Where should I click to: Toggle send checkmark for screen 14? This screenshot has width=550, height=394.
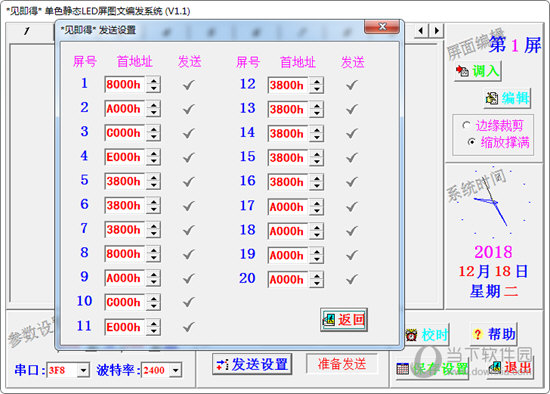tap(352, 134)
